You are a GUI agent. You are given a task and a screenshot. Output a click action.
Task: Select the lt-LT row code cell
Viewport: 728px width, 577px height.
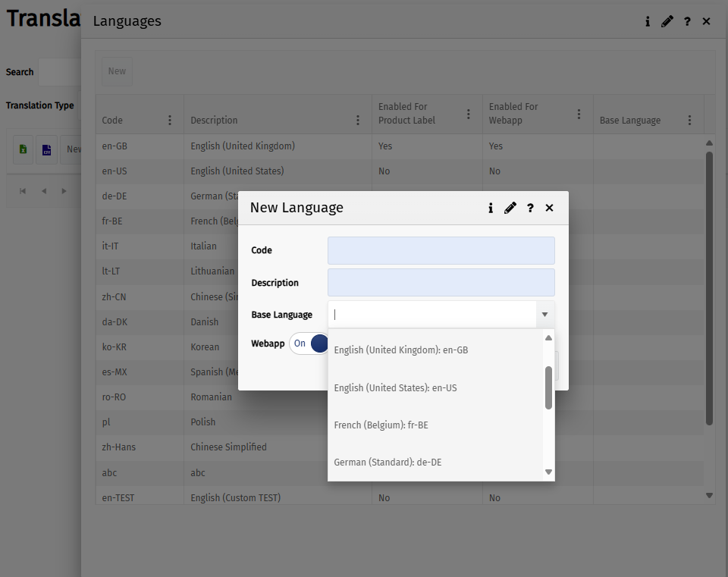140,271
